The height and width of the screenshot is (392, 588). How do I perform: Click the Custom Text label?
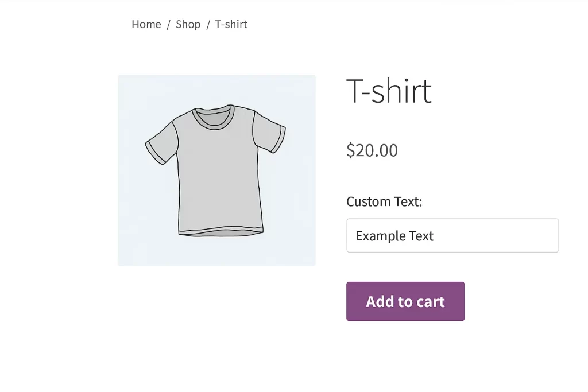click(x=384, y=201)
